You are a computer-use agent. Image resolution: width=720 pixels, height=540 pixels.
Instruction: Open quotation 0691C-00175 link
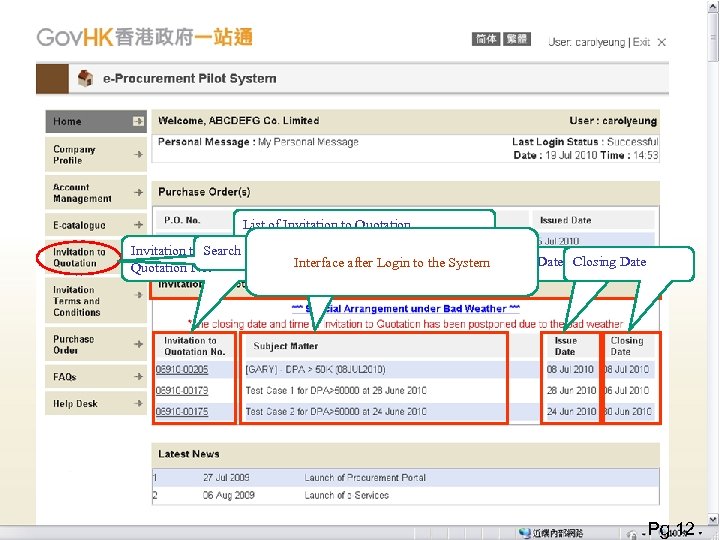(x=182, y=411)
